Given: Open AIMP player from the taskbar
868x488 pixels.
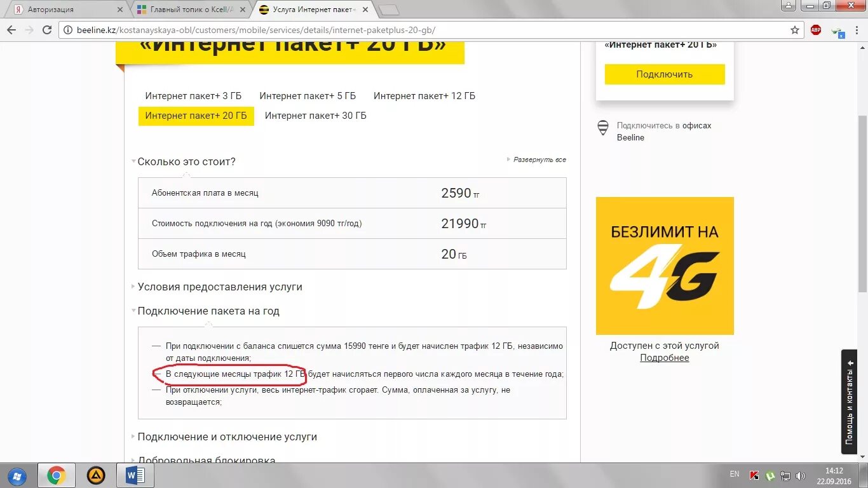Looking at the screenshot, I should [96, 475].
